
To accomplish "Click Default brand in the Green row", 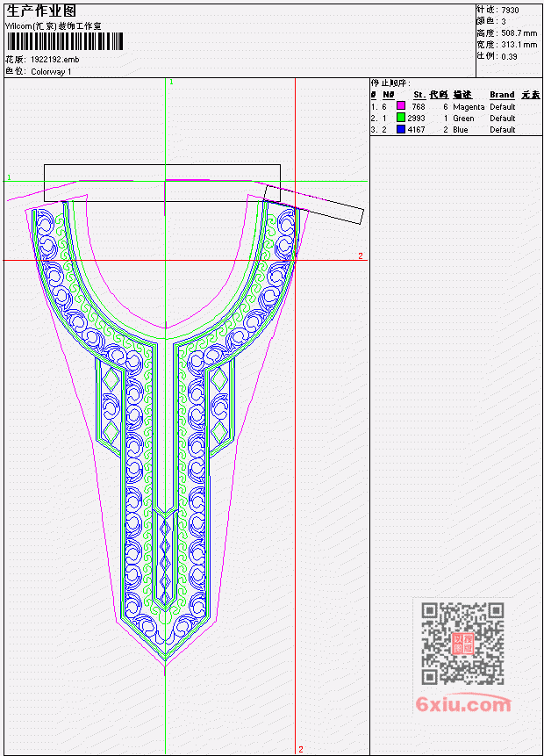I will pyautogui.click(x=503, y=119).
